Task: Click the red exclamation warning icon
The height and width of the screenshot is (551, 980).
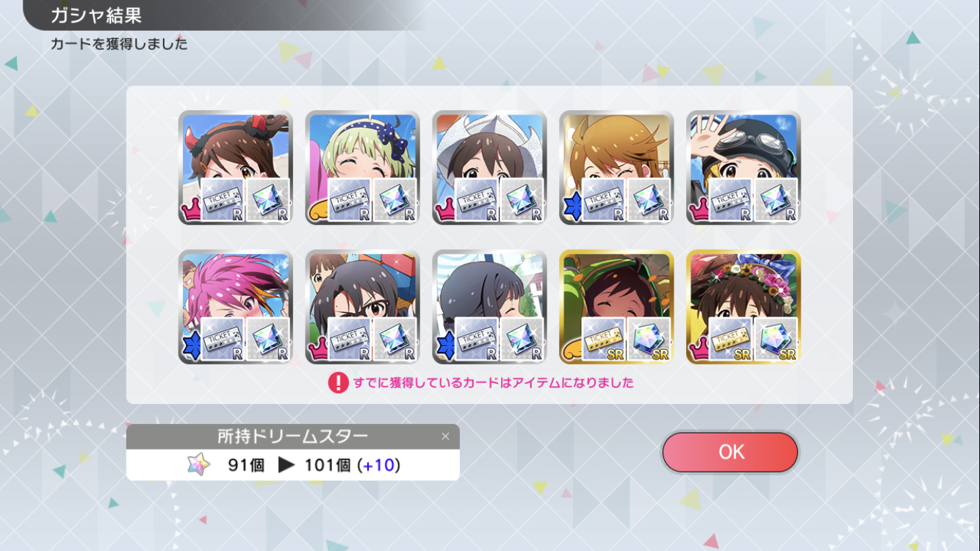Action: point(338,383)
